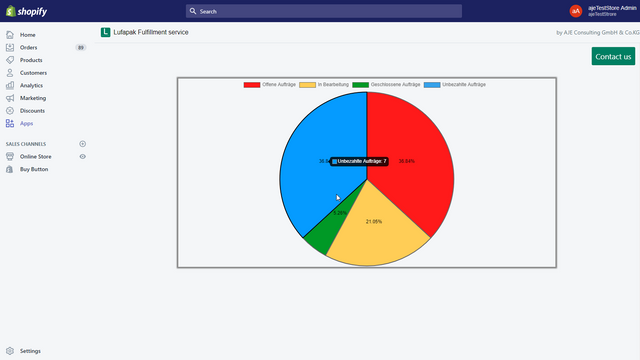Open the Customers person icon
Image resolution: width=640 pixels, height=360 pixels.
10,73
